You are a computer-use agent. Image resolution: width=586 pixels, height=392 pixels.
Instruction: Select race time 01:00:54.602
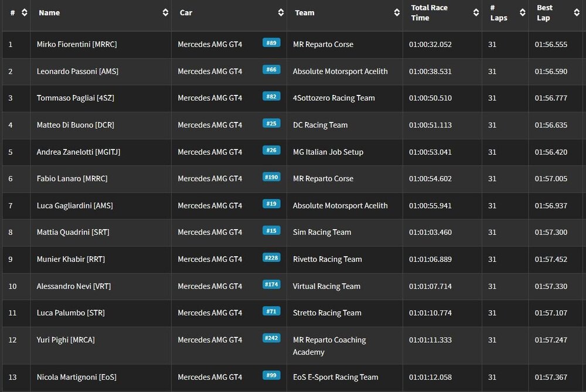[430, 179]
